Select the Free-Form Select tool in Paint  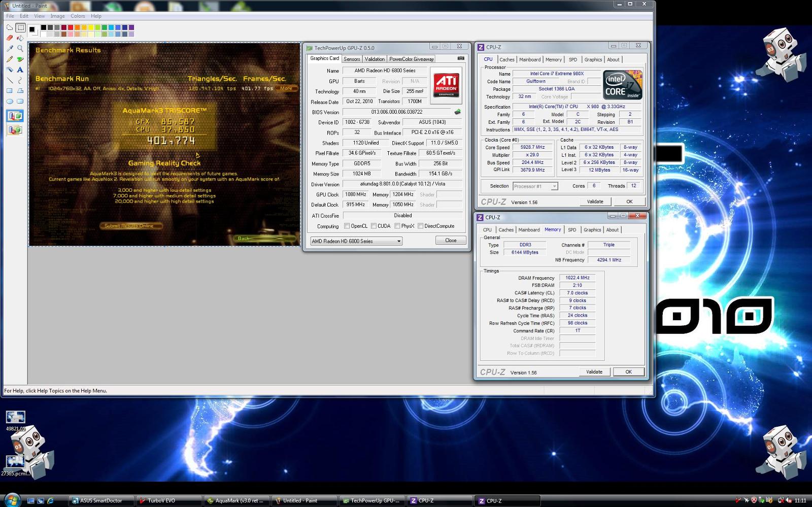[x=10, y=28]
